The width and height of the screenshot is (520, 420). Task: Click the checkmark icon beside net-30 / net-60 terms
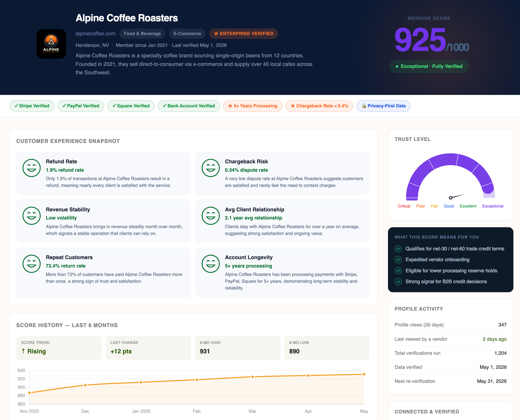[398, 249]
